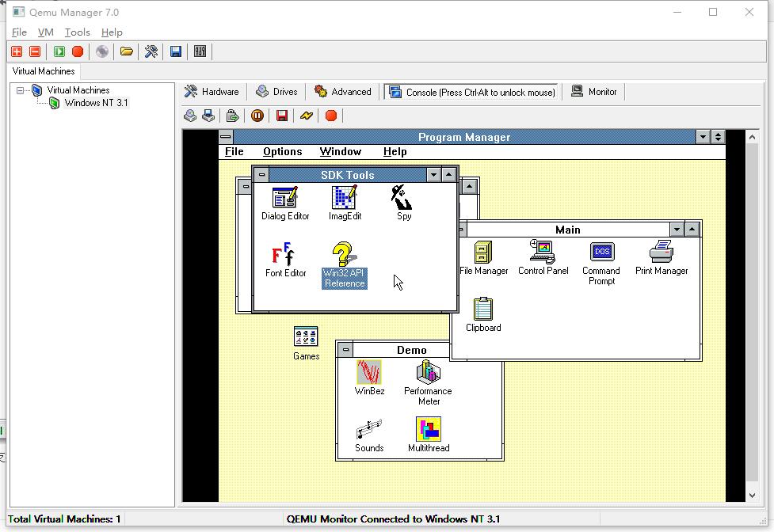Click the console scrollbar up arrow
Viewport: 774px width, 532px height.
point(752,137)
